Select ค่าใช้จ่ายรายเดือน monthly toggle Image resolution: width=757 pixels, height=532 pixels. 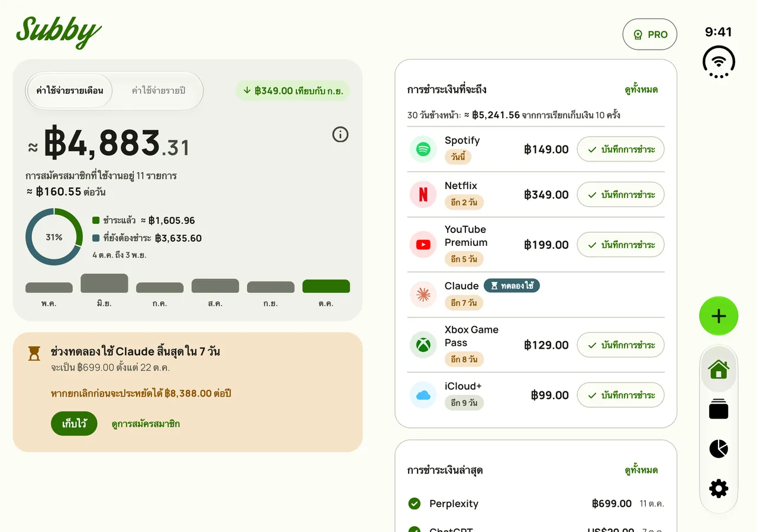[70, 90]
